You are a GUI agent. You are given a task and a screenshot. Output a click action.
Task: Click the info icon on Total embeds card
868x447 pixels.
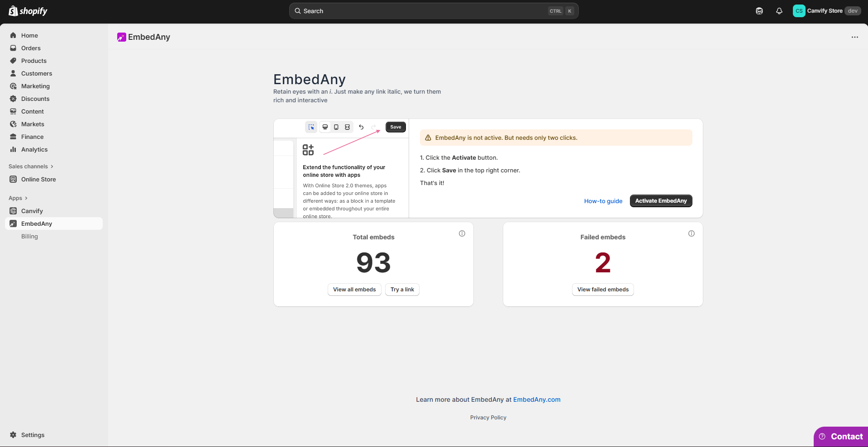[462, 233]
